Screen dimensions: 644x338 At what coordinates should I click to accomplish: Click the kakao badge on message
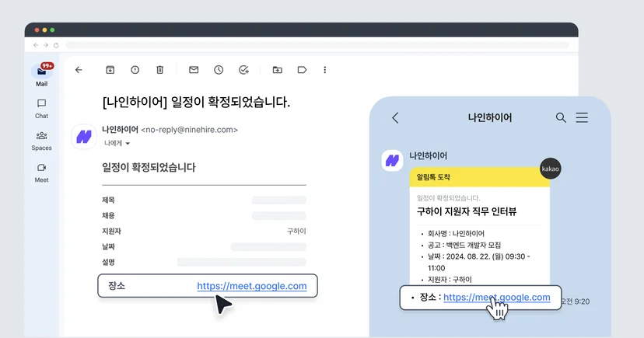coord(551,169)
